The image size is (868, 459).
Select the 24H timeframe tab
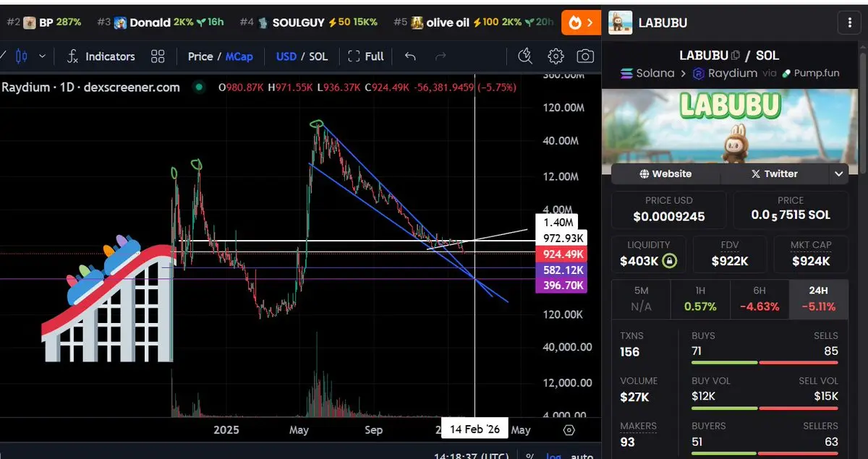click(x=819, y=298)
